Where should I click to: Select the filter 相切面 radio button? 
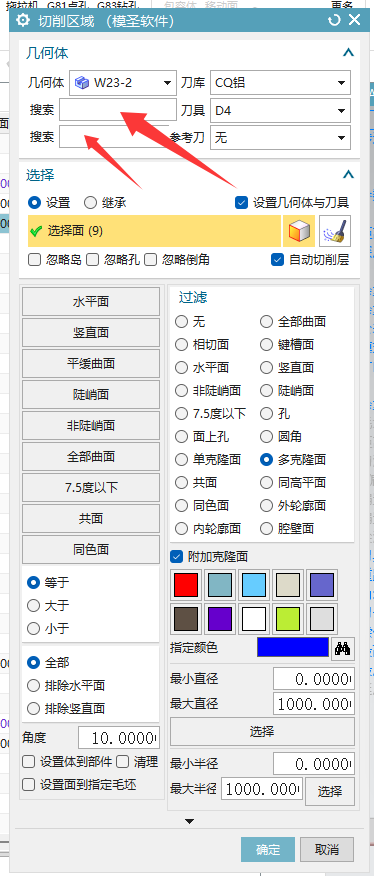coord(181,345)
